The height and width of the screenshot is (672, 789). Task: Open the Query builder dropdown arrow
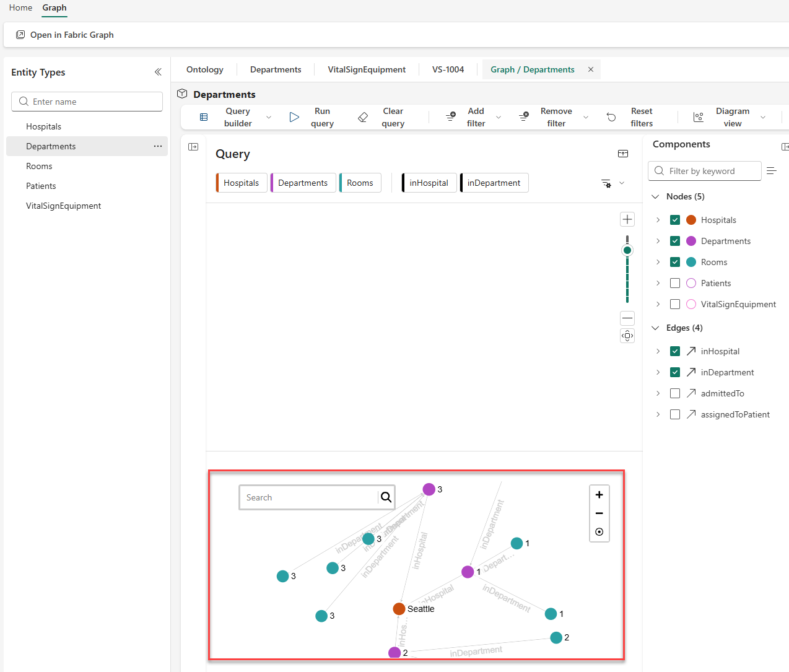point(268,116)
